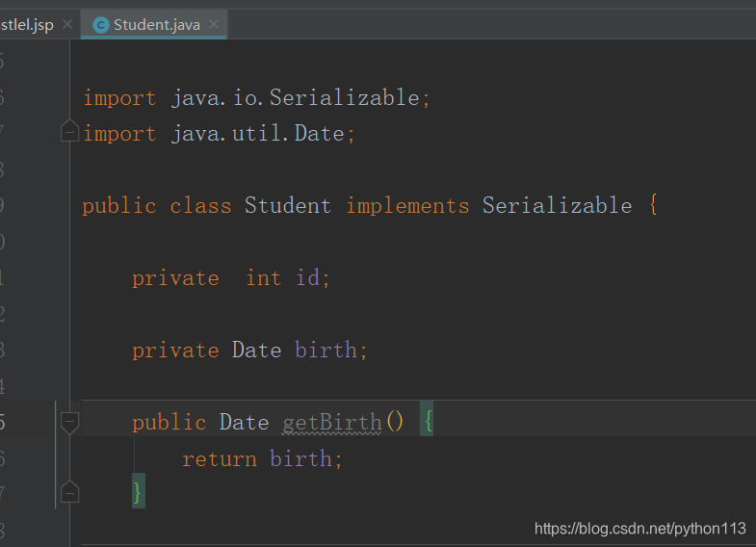Click 'Date' return type of getBirth
Image resolution: width=756 pixels, height=547 pixels.
(x=244, y=423)
